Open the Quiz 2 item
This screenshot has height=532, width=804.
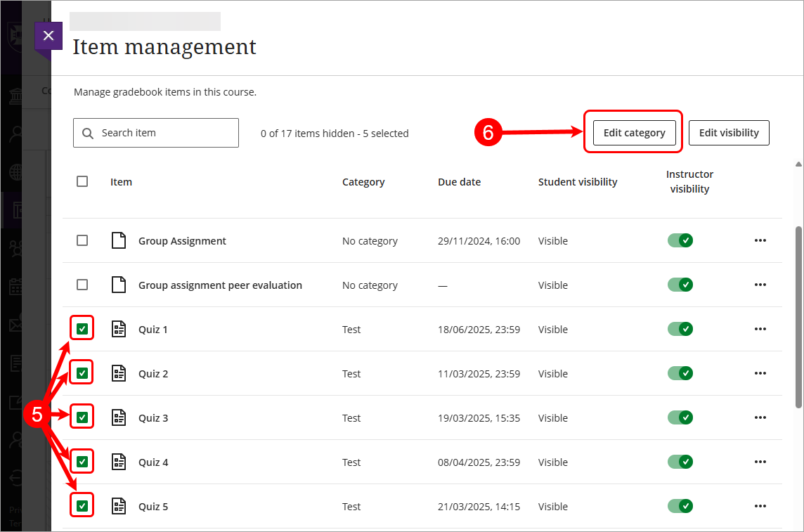pos(153,374)
